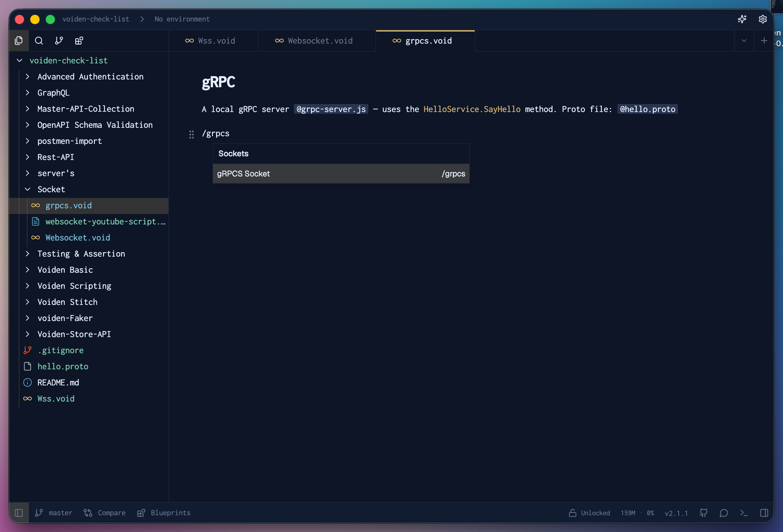Click the plus icon to add new tab

[x=764, y=41]
